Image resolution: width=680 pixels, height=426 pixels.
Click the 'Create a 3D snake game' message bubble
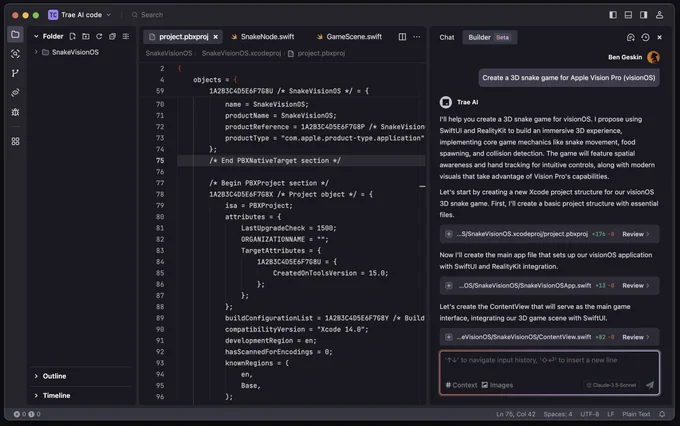[x=569, y=78]
